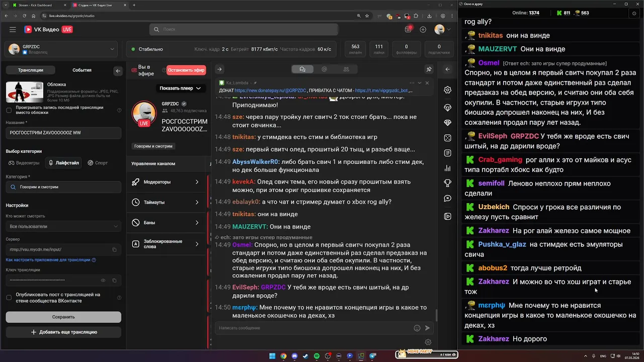Click the Написать сообщение chat input
The height and width of the screenshot is (362, 644).
point(313,328)
